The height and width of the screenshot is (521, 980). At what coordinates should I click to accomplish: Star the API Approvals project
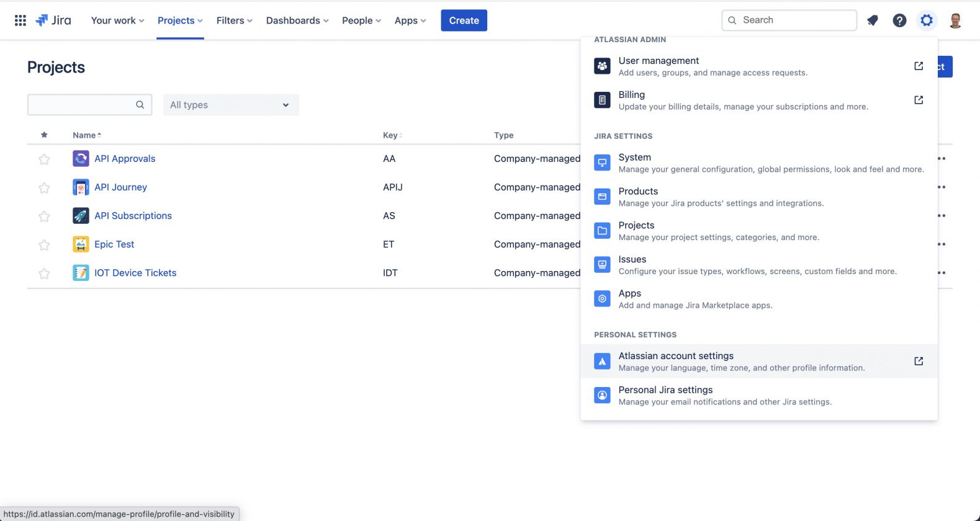[x=44, y=159]
